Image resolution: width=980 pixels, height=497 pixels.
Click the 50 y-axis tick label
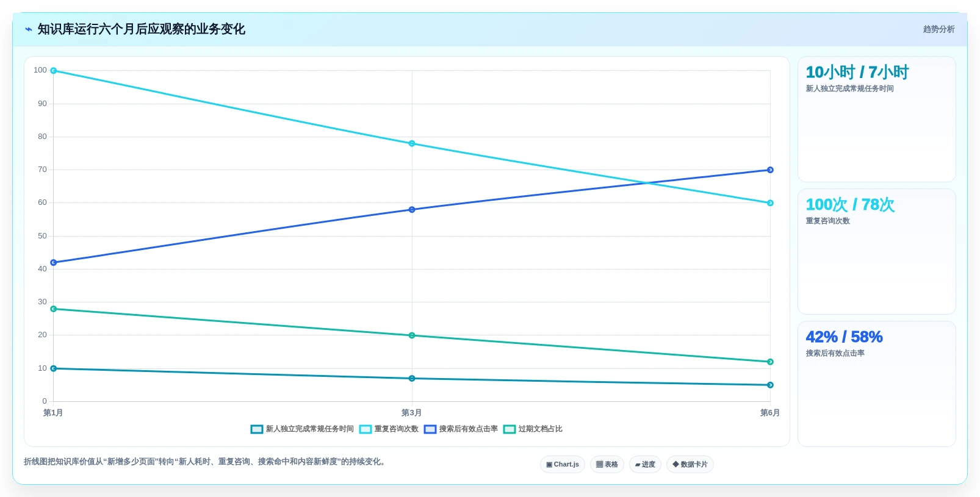[x=42, y=236]
